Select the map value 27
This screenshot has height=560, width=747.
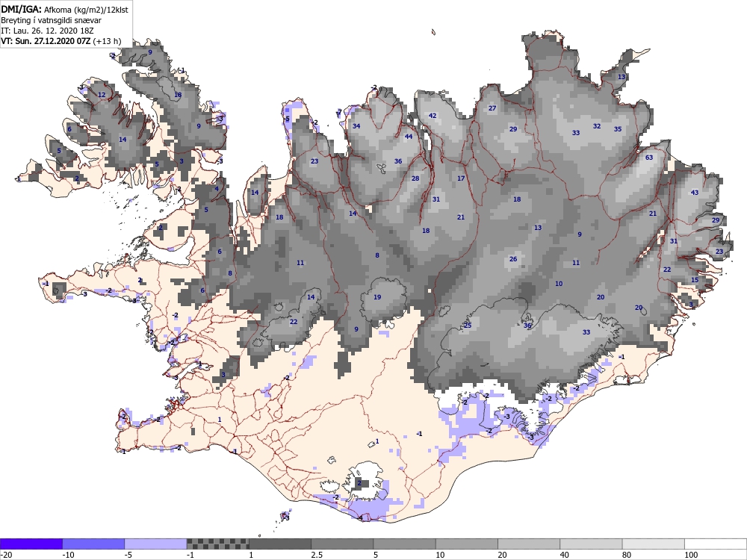pos(492,108)
